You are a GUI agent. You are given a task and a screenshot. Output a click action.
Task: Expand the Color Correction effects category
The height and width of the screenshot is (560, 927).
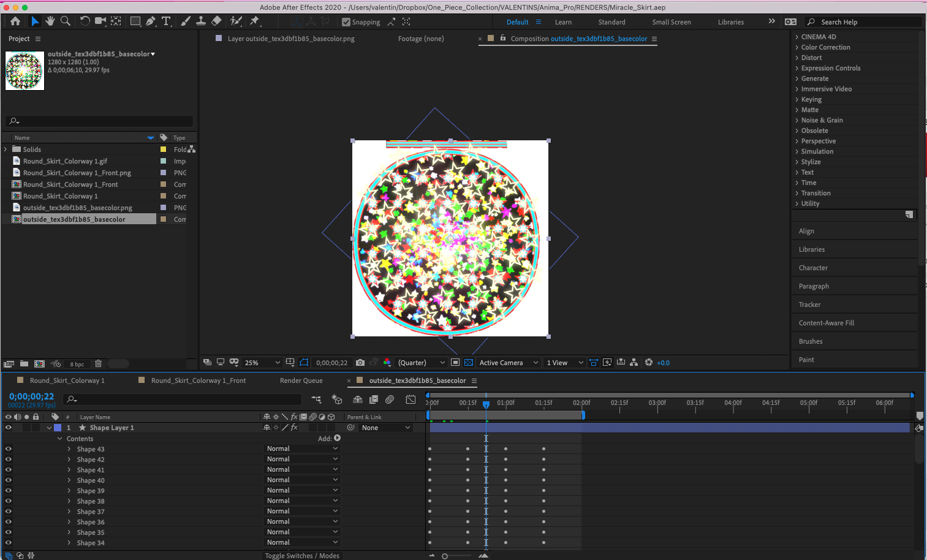825,47
